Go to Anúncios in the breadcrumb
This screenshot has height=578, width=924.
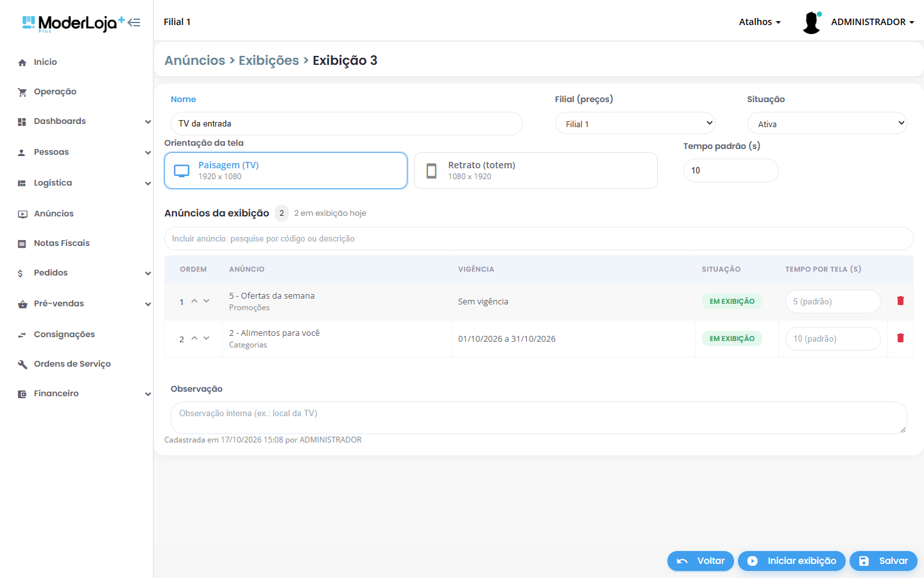coord(195,60)
